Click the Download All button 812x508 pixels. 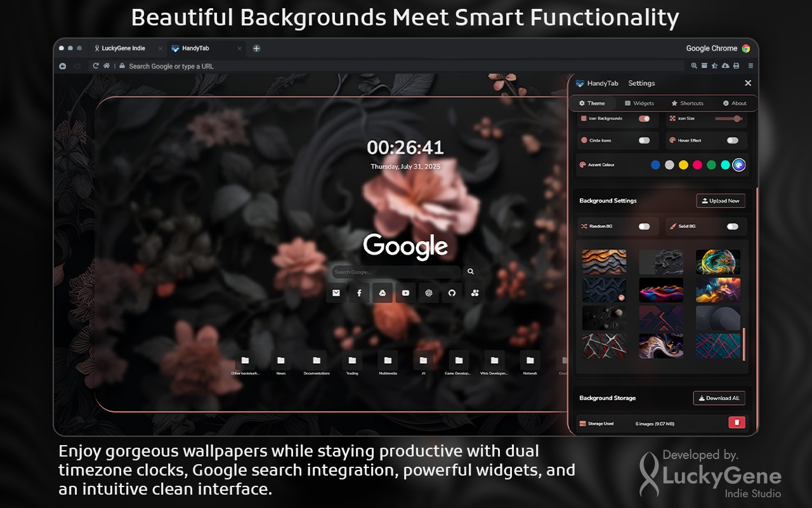719,398
